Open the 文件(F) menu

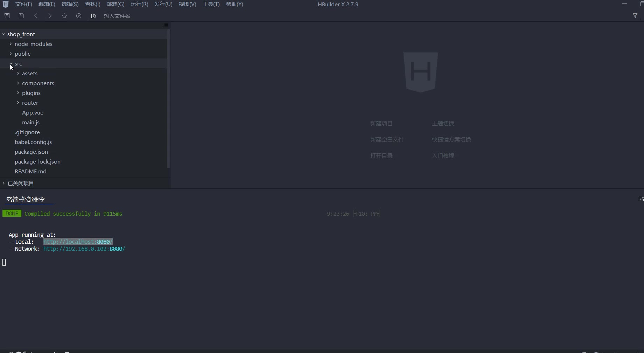[23, 4]
